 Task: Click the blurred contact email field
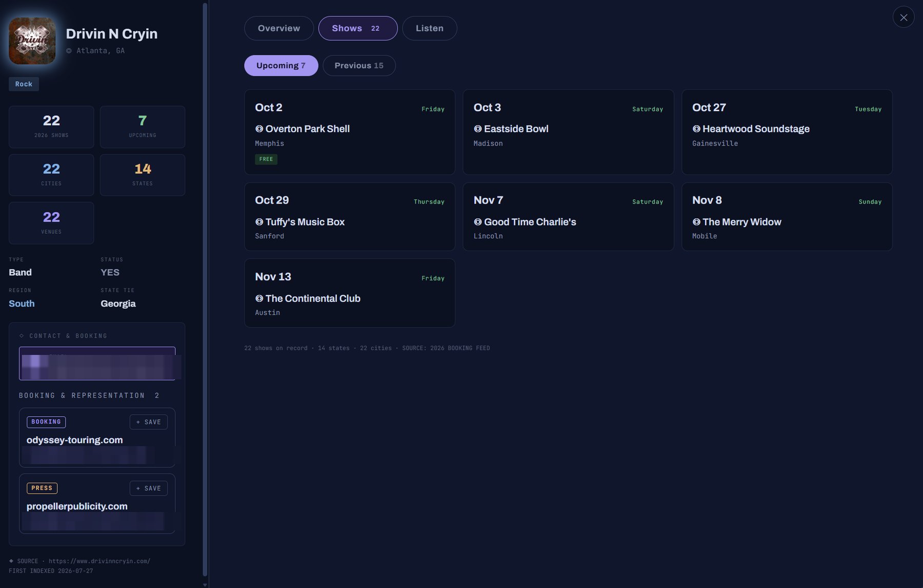tap(97, 363)
